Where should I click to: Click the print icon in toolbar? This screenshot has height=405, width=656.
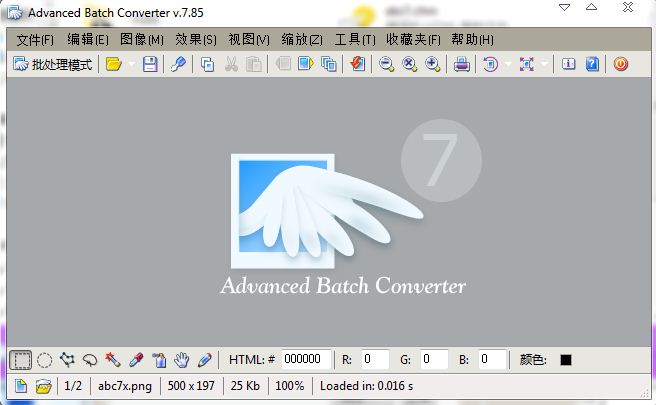point(461,64)
